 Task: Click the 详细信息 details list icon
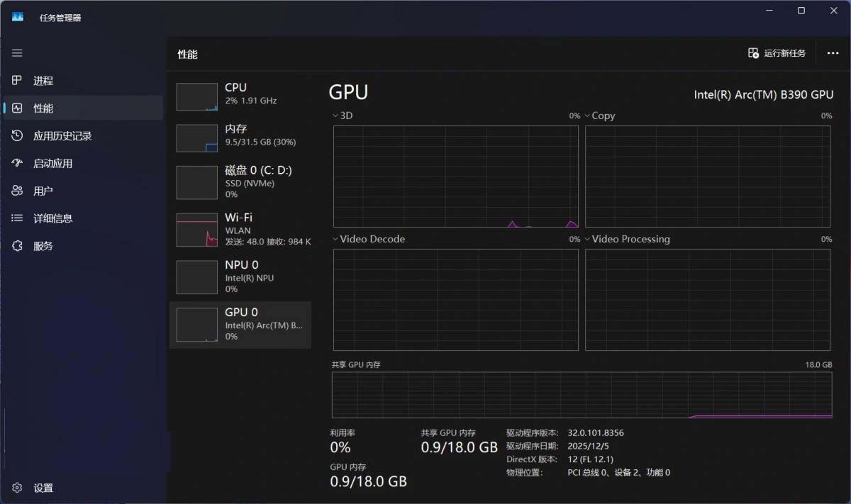coord(18,218)
